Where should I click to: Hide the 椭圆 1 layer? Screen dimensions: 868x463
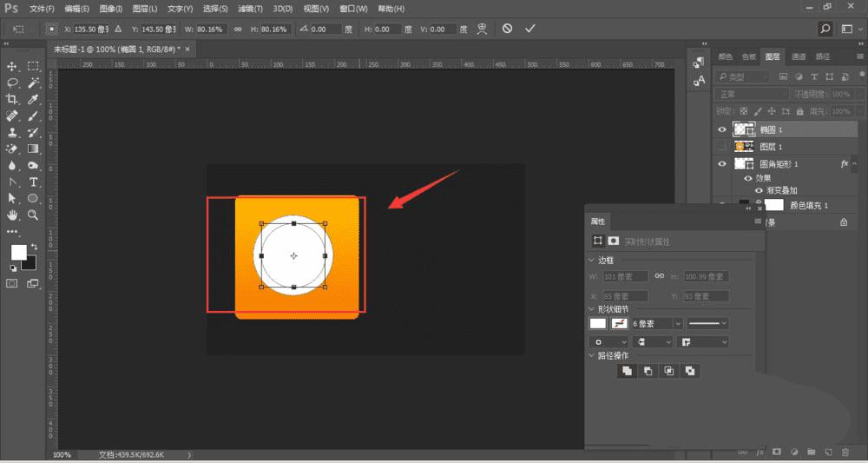(x=722, y=129)
